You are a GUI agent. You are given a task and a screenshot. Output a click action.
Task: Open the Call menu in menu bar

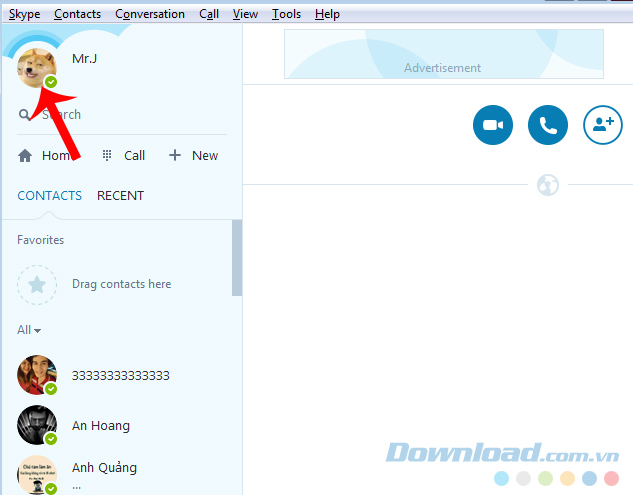click(x=209, y=14)
